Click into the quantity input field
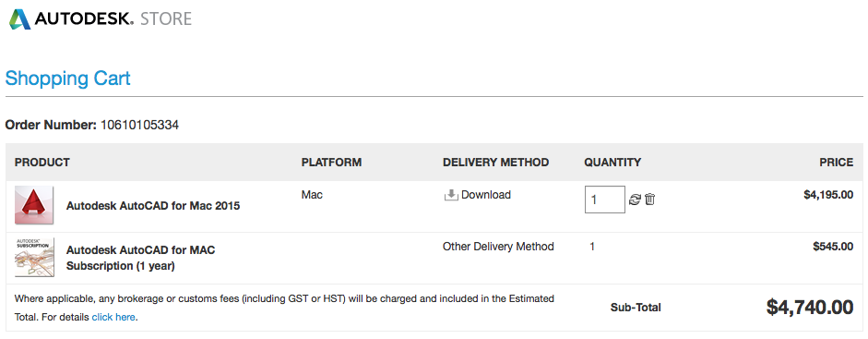868x339 pixels. click(605, 200)
